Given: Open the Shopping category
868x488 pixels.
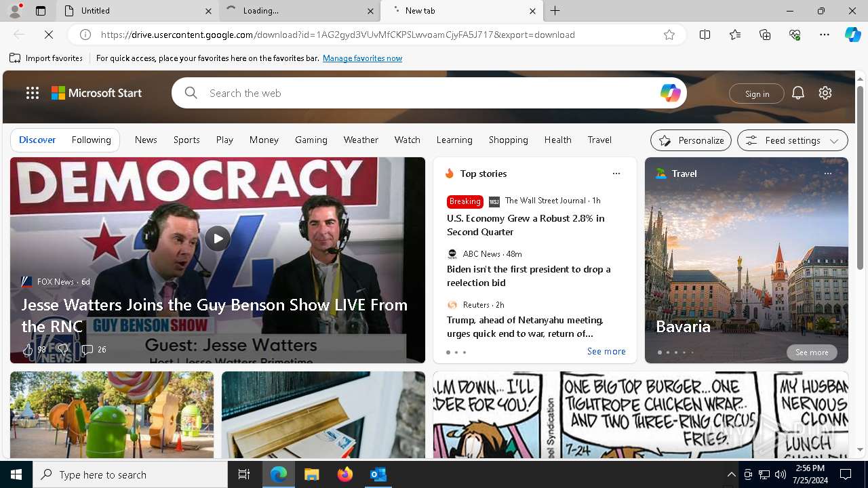Looking at the screenshot, I should (x=508, y=140).
